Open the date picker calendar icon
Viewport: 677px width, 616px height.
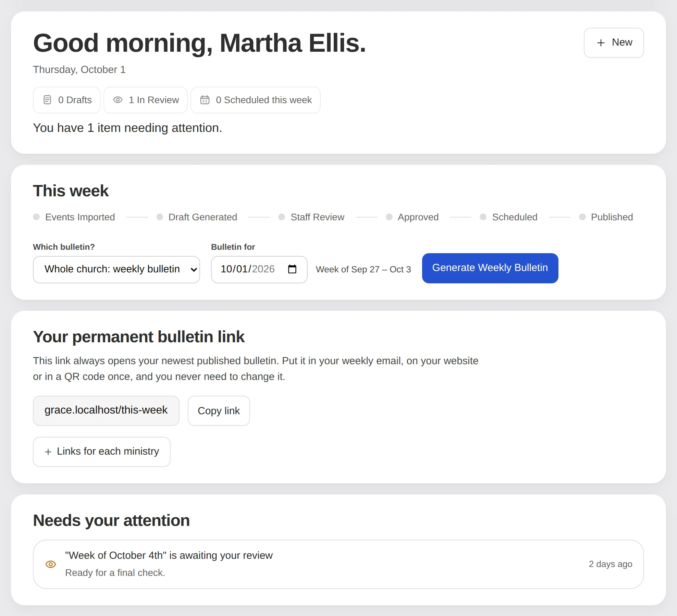click(292, 269)
